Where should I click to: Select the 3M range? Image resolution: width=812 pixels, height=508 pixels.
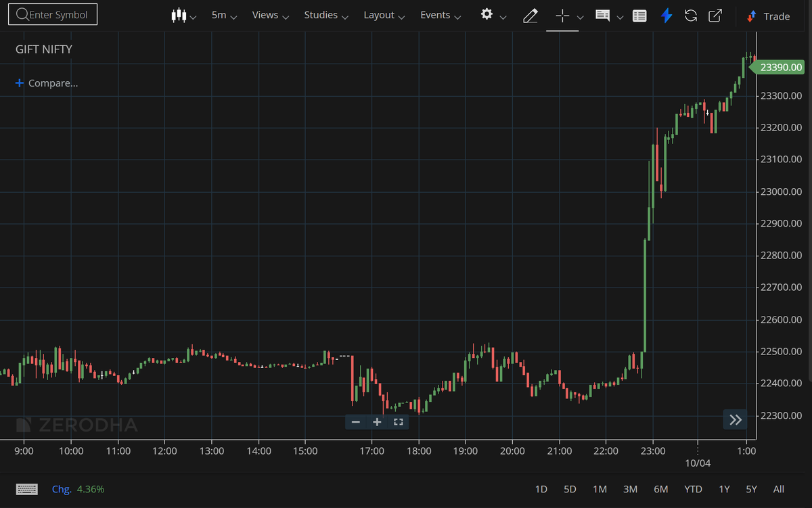pyautogui.click(x=630, y=489)
